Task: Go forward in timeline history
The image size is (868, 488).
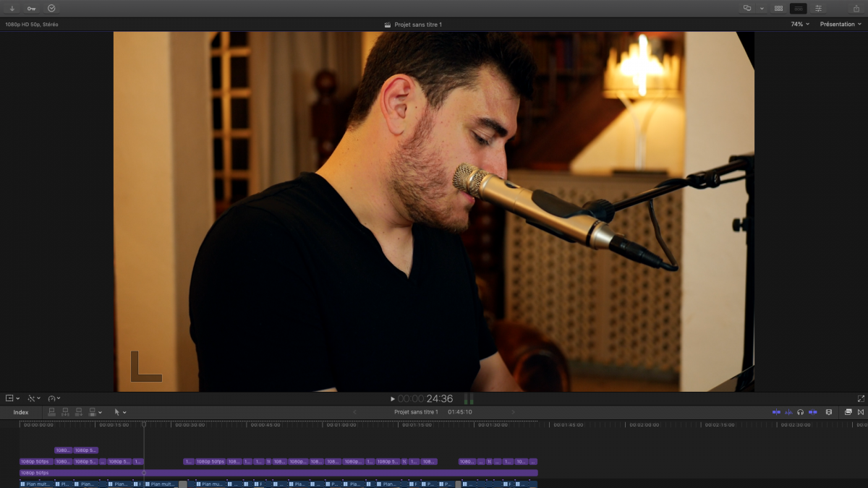Action: (x=514, y=412)
